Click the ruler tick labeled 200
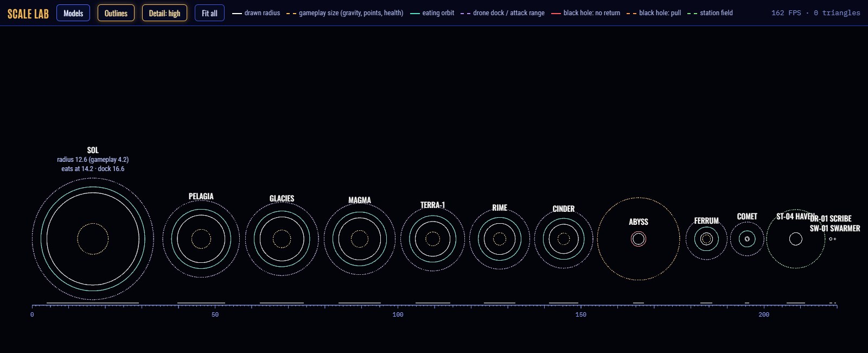Screen dimensions: 868x353 click(x=764, y=314)
